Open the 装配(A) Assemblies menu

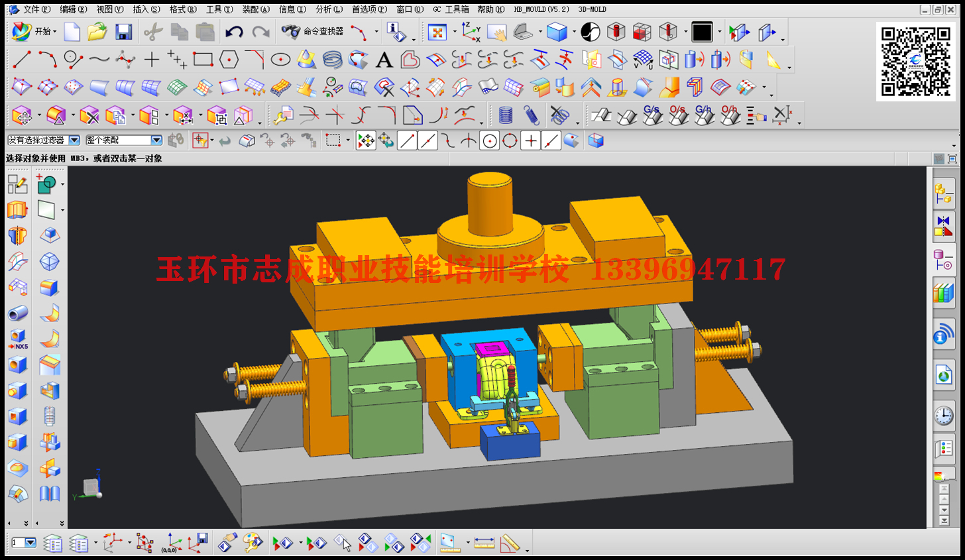[256, 9]
